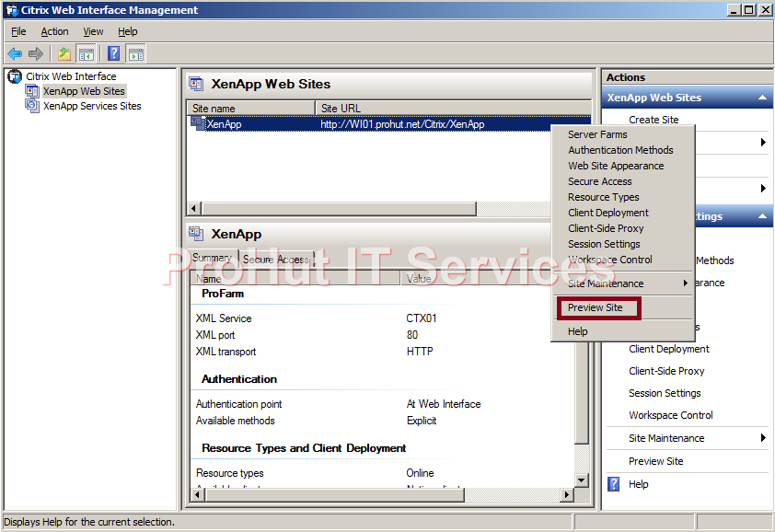Click the XML Service row value CTX01
Image resolution: width=775 pixels, height=532 pixels.
422,318
